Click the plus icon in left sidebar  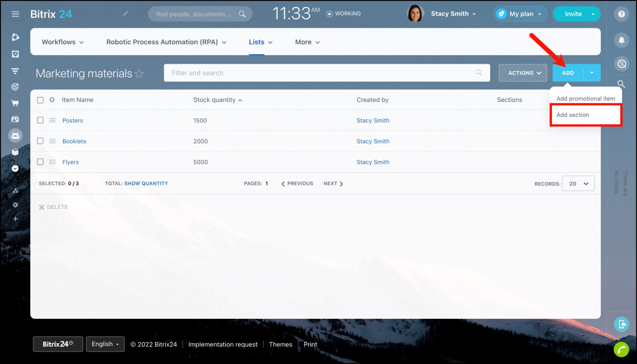pyautogui.click(x=15, y=219)
